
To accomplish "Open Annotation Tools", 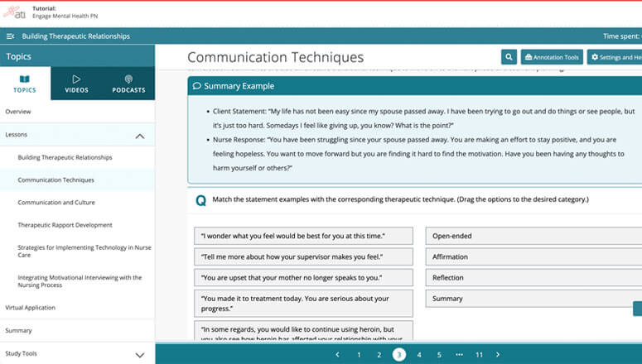I will click(x=552, y=57).
